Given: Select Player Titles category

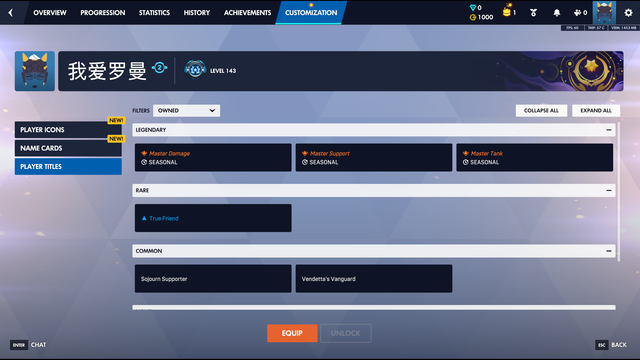Looking at the screenshot, I should [x=68, y=166].
